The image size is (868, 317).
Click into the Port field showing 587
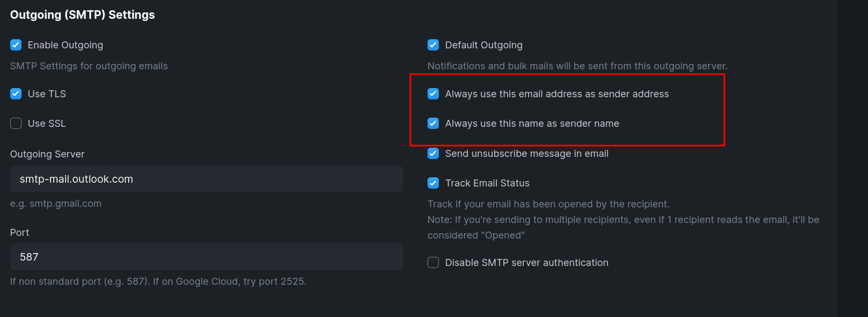207,257
